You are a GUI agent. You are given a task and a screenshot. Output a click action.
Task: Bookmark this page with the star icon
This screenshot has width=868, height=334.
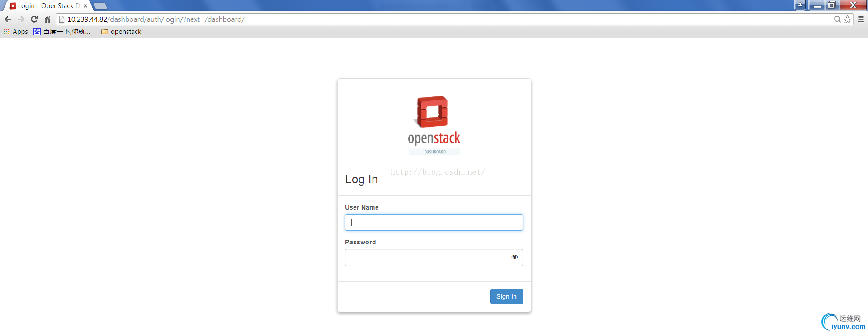click(848, 19)
